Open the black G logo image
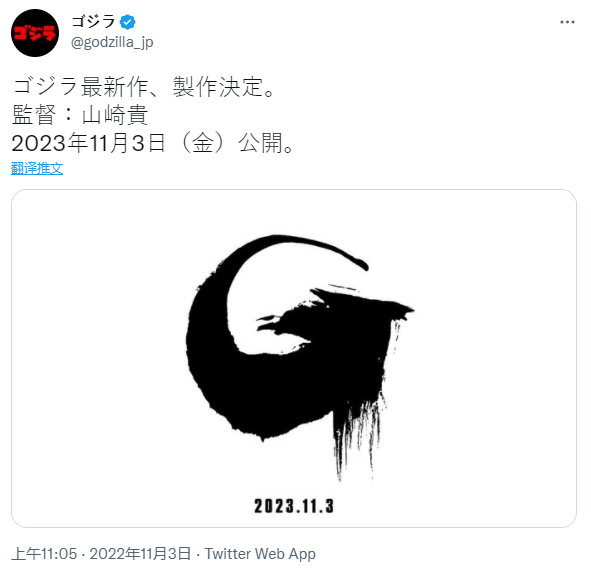Screen dimensions: 591x576 pos(294,358)
